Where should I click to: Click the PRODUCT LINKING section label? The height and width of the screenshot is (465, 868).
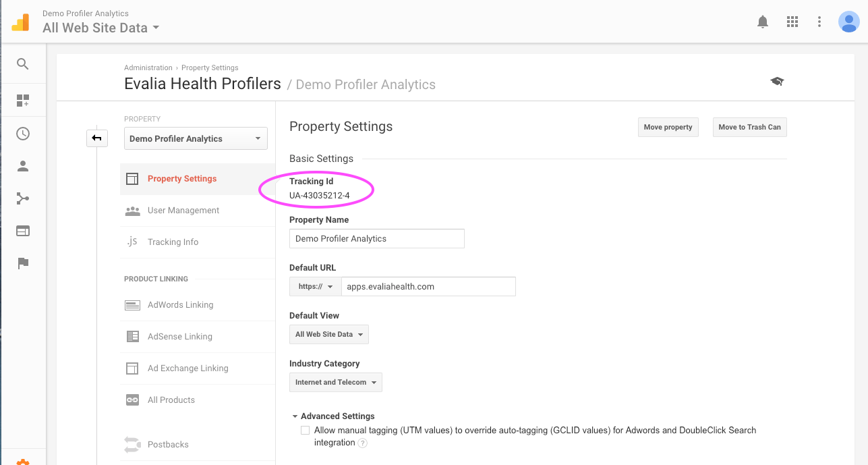156,279
